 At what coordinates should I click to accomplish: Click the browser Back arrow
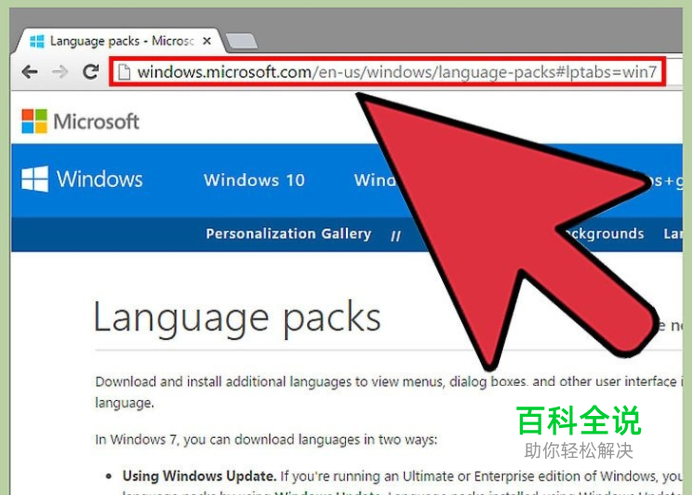point(30,71)
